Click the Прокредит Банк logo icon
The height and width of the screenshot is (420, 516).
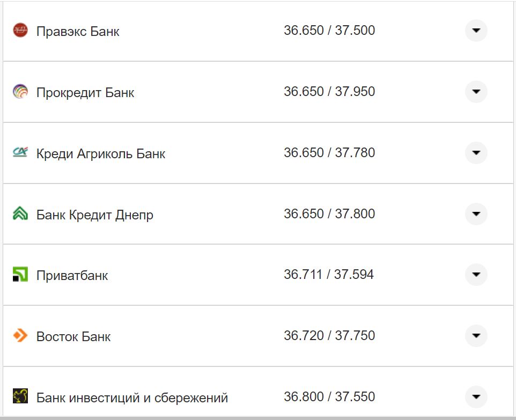tap(20, 91)
